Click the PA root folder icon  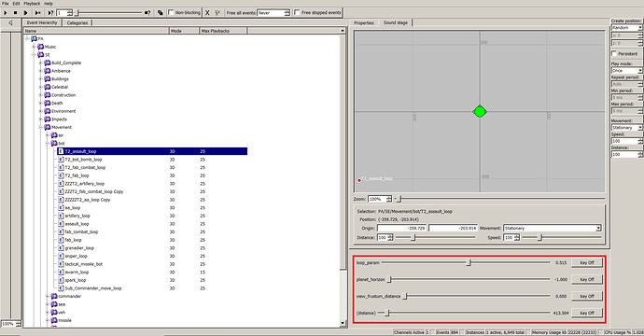(x=35, y=38)
